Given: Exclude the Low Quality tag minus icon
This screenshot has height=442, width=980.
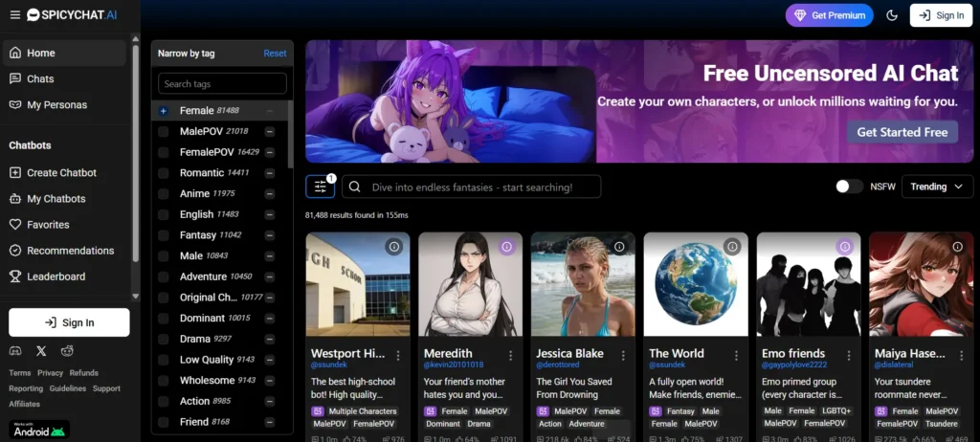Looking at the screenshot, I should tap(269, 360).
